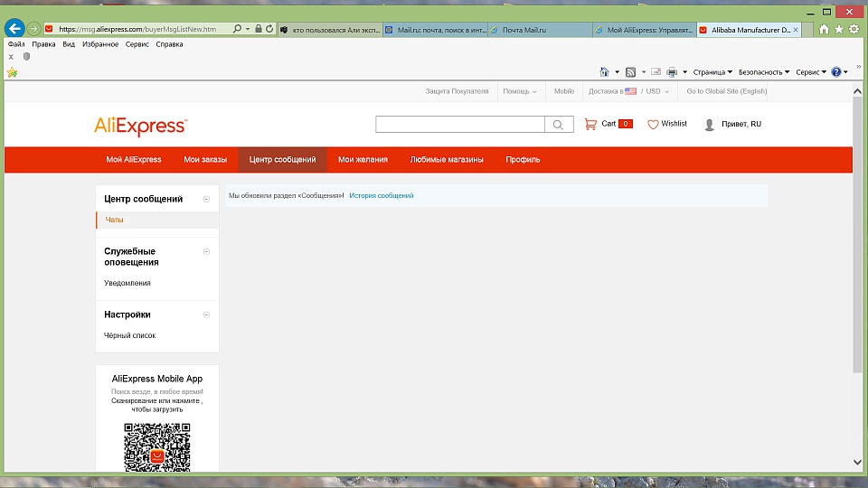Open the Правка menu

pyautogui.click(x=43, y=44)
